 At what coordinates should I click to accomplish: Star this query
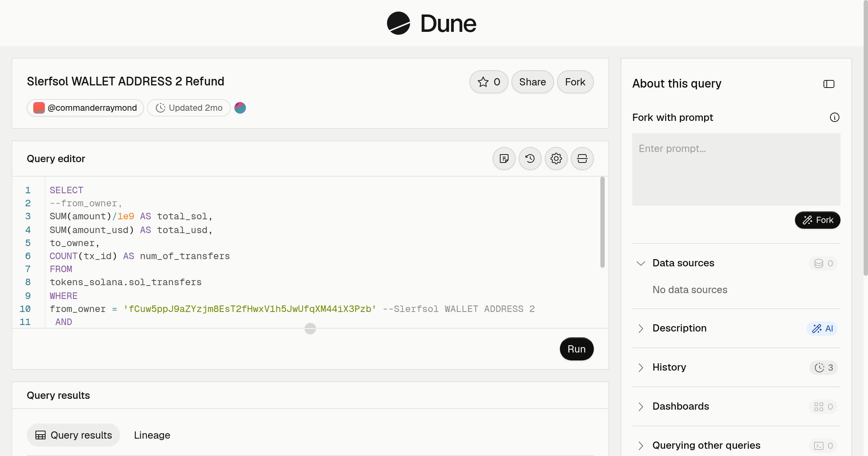489,82
